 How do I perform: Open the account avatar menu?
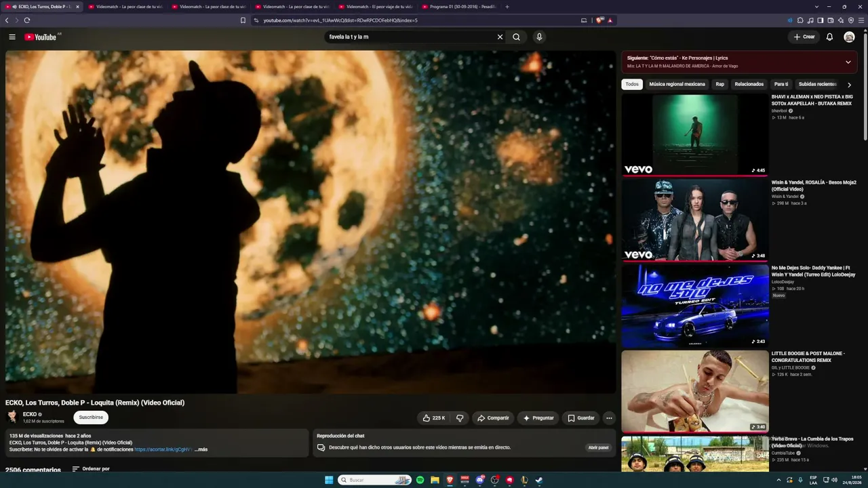click(x=849, y=37)
